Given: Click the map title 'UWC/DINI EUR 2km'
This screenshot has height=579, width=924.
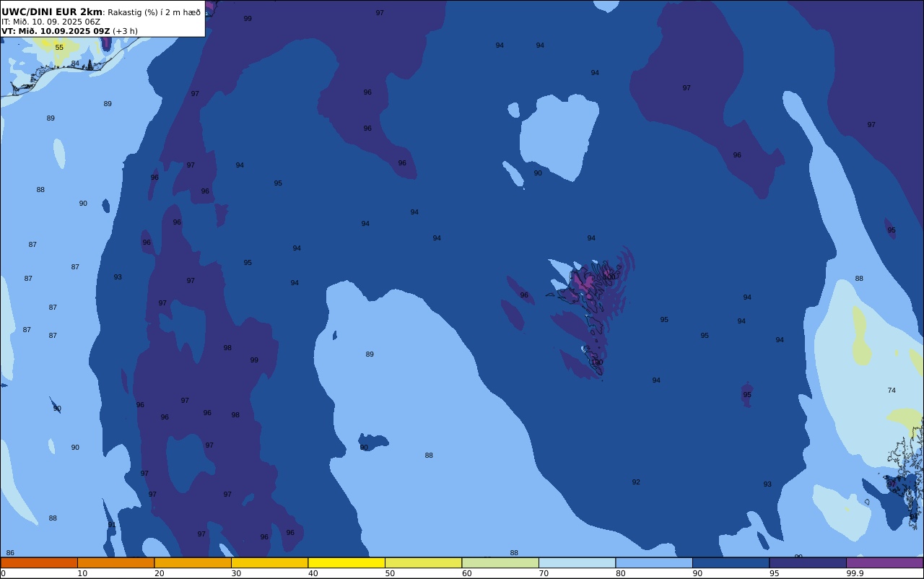Looking at the screenshot, I should point(52,12).
